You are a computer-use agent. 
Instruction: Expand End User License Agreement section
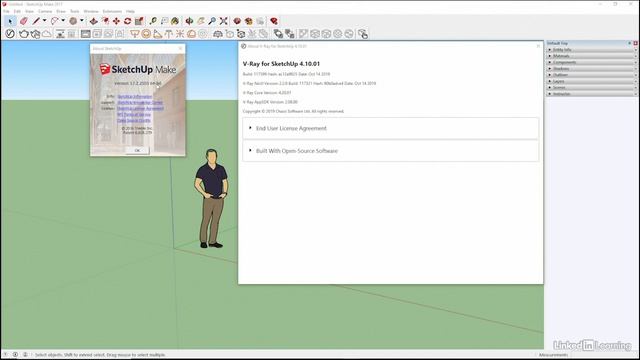[391, 128]
